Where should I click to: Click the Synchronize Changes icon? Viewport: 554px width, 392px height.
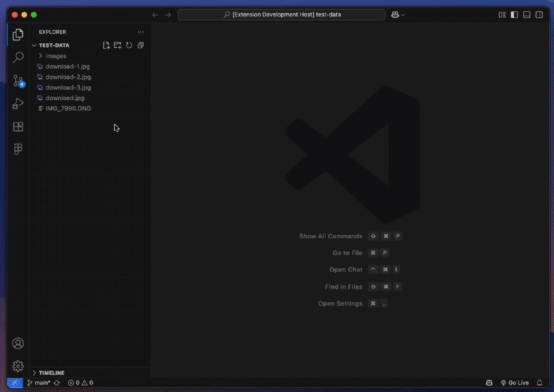pos(57,383)
